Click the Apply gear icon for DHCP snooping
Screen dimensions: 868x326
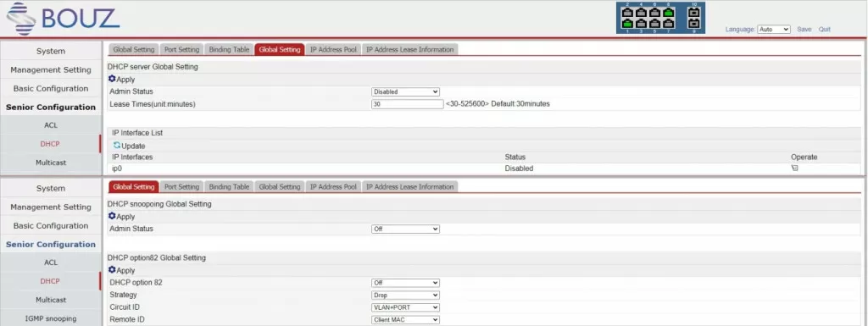click(x=112, y=216)
